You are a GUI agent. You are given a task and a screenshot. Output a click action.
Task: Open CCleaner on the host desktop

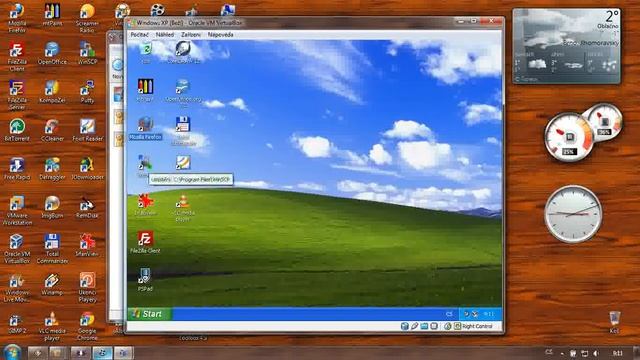(x=52, y=130)
